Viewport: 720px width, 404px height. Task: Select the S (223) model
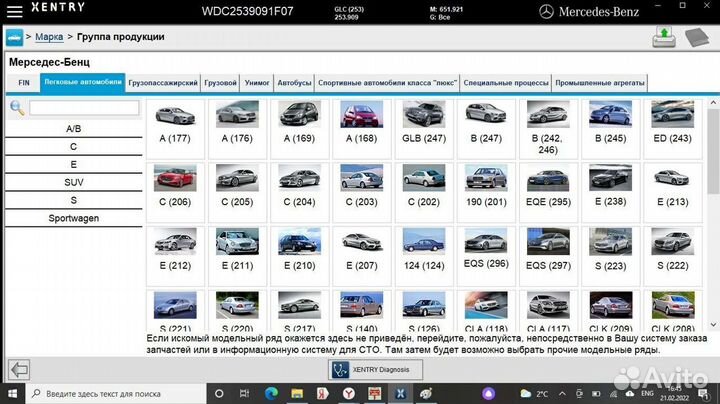click(611, 256)
